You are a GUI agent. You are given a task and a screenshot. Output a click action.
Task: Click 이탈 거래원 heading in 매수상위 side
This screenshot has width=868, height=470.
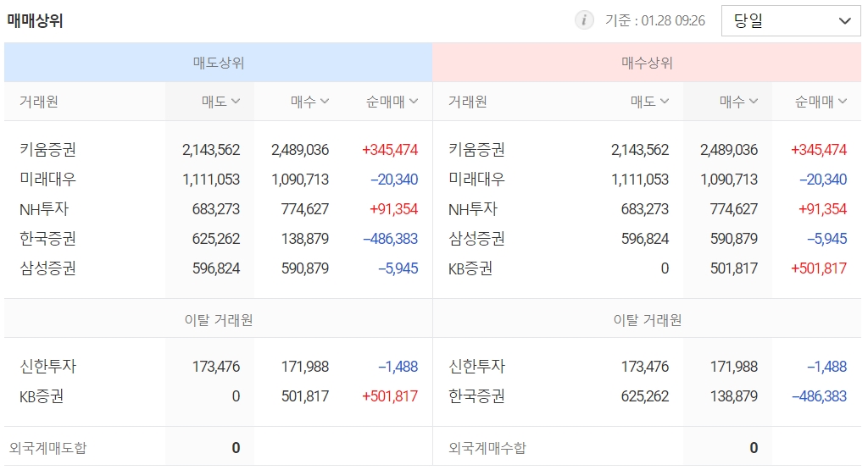click(647, 320)
